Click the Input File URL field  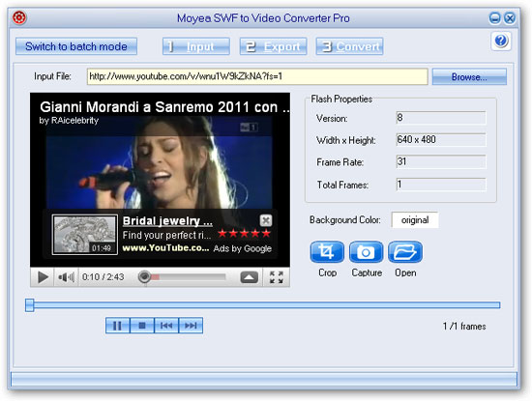coord(257,76)
